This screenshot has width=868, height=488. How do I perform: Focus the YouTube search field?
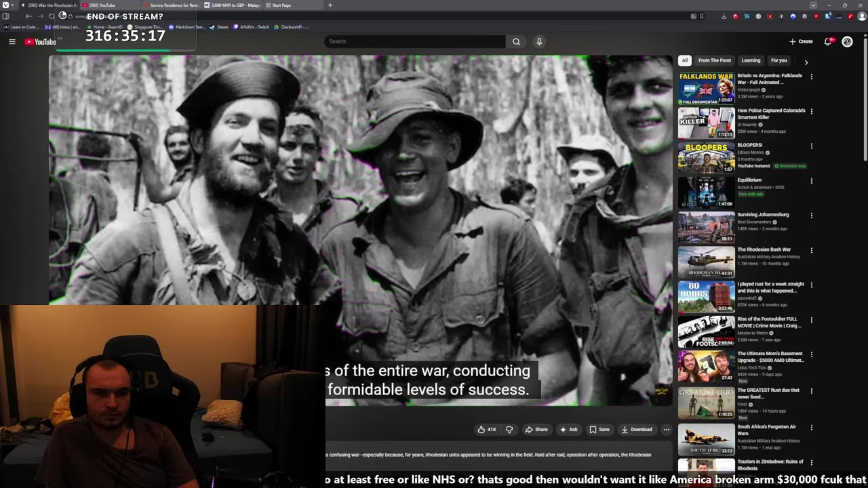click(x=414, y=41)
